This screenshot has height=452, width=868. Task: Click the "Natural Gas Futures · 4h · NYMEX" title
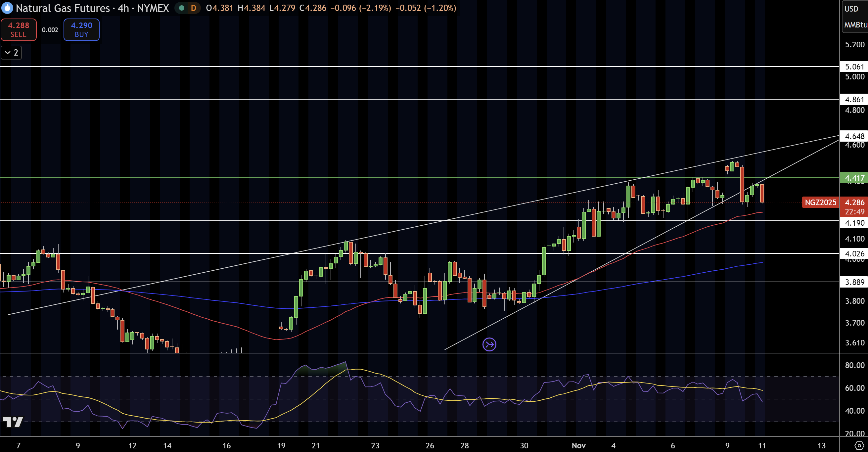click(91, 8)
